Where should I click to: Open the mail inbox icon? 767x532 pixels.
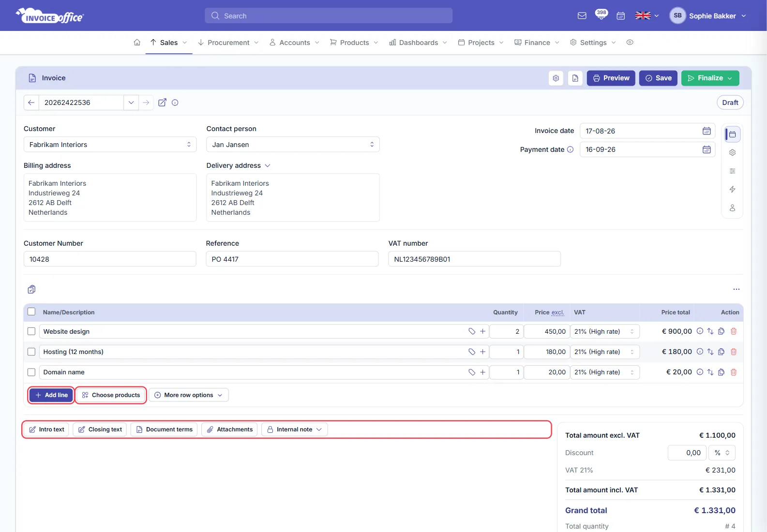coord(582,16)
